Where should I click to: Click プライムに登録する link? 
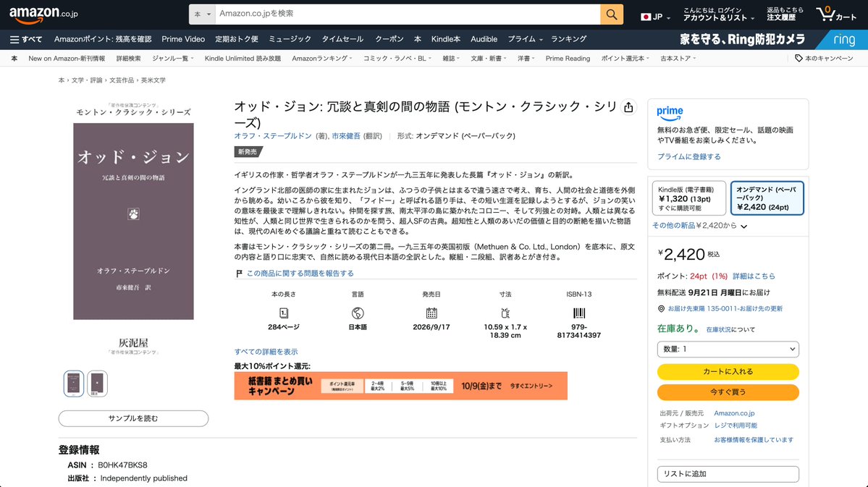tap(688, 156)
